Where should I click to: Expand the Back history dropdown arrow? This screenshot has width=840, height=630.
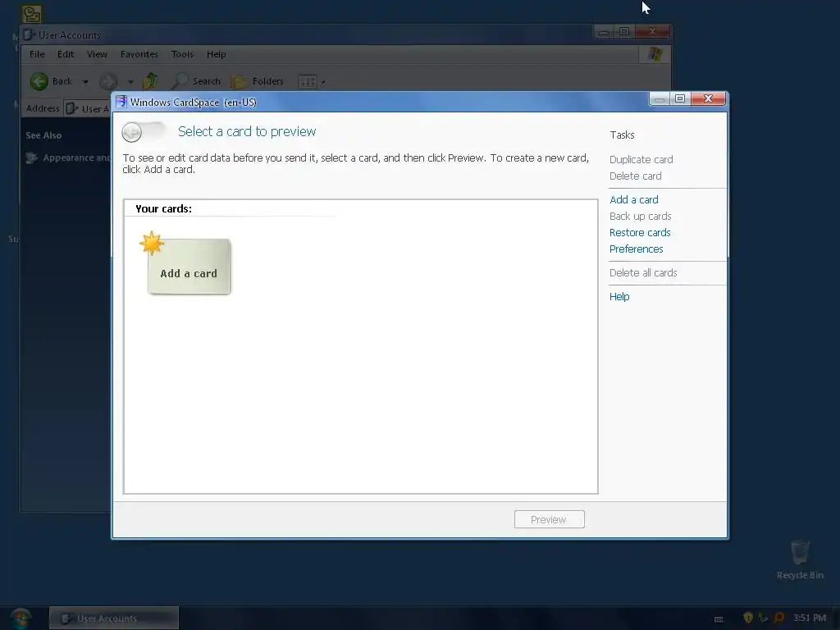pyautogui.click(x=85, y=82)
